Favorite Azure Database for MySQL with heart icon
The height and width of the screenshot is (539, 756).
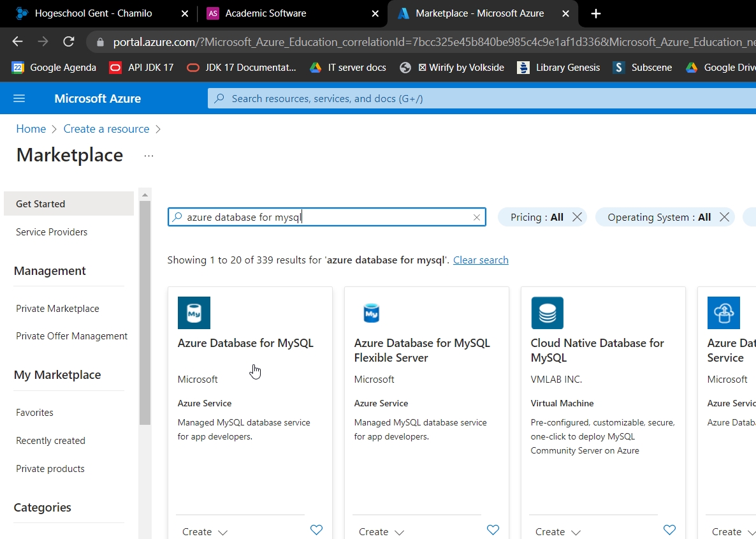tap(316, 530)
